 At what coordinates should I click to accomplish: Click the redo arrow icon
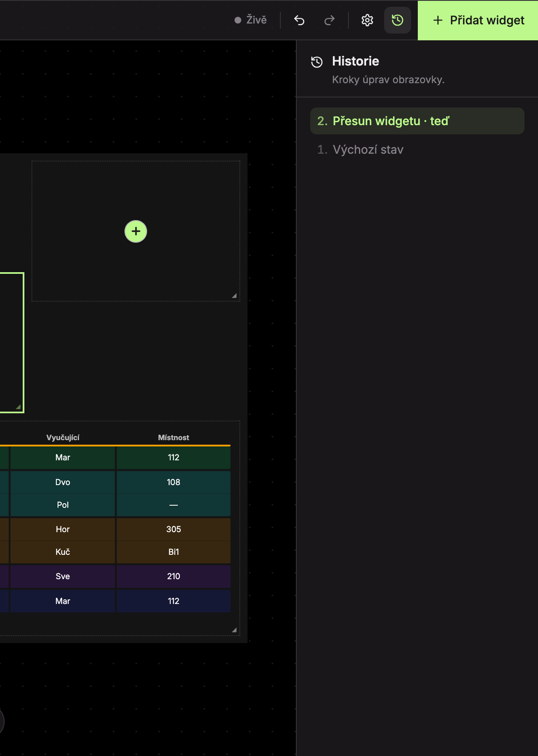coord(330,20)
